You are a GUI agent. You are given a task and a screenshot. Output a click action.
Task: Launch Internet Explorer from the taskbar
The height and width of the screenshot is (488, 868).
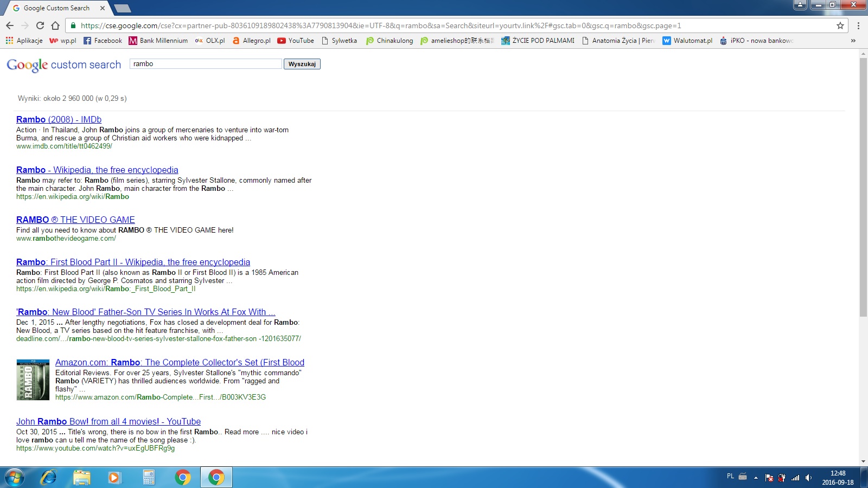[x=48, y=477]
